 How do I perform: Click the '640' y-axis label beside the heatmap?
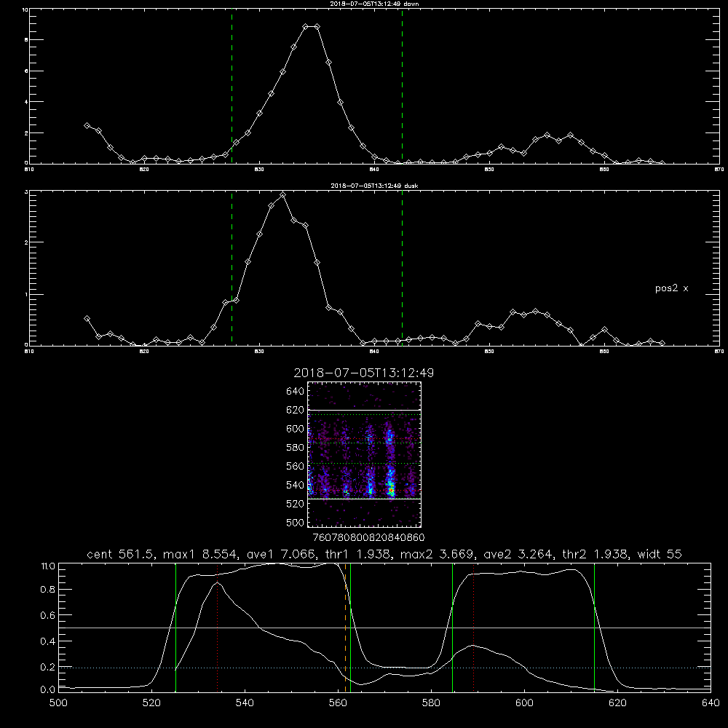pos(296,392)
